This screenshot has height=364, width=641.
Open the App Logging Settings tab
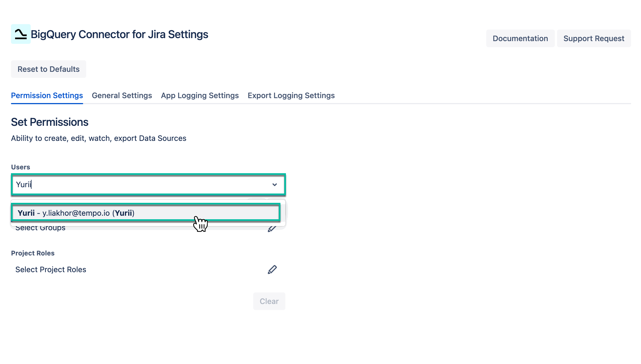[199, 95]
